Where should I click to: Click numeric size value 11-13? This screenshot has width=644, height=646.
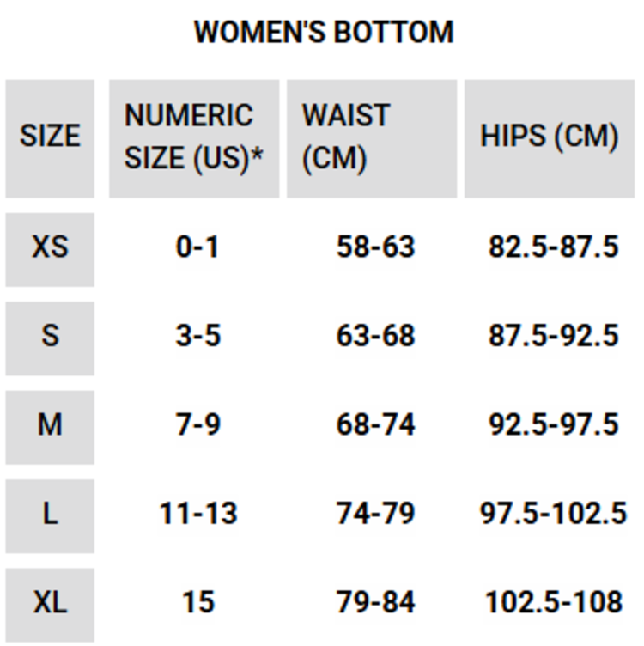click(197, 514)
